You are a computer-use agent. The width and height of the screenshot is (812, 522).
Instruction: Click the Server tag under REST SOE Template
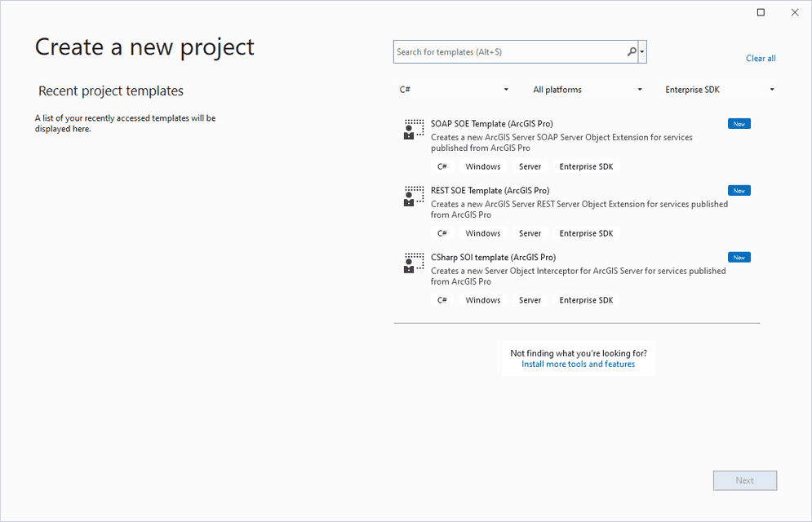(530, 233)
